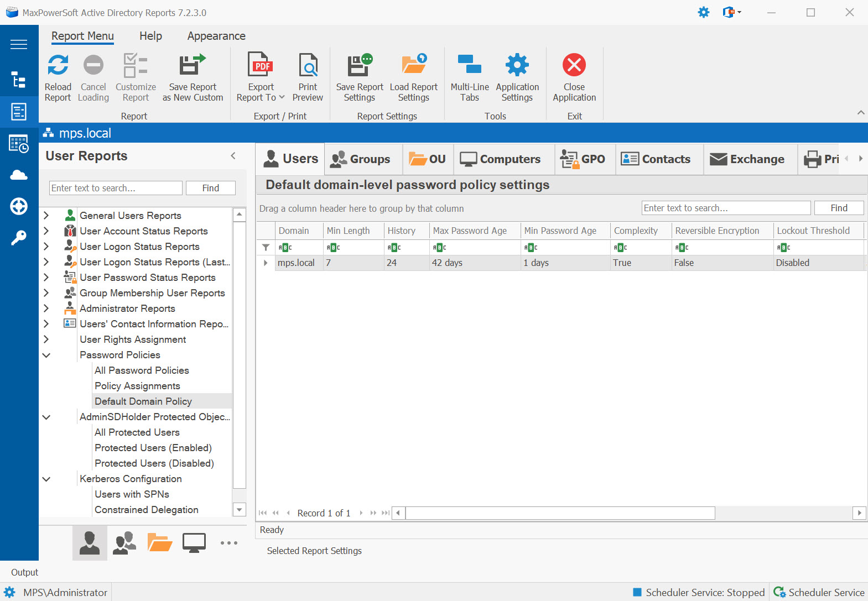Viewport: 868px width, 601px height.
Task: Expand User Password Status Reports node
Action: (x=46, y=278)
